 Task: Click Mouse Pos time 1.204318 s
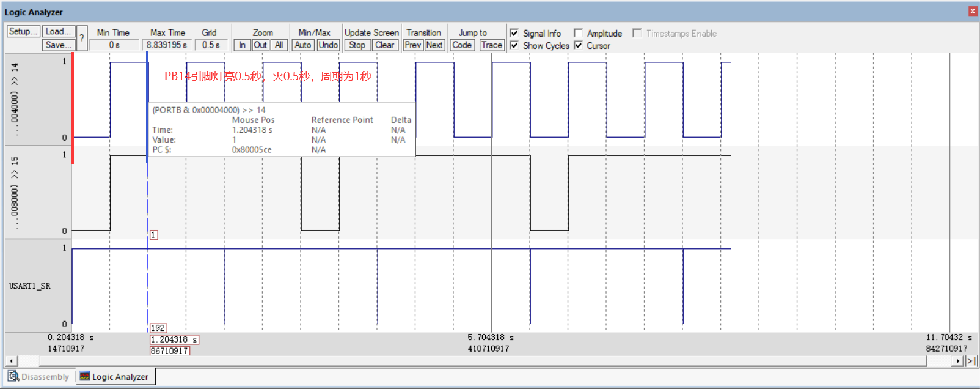coord(252,130)
